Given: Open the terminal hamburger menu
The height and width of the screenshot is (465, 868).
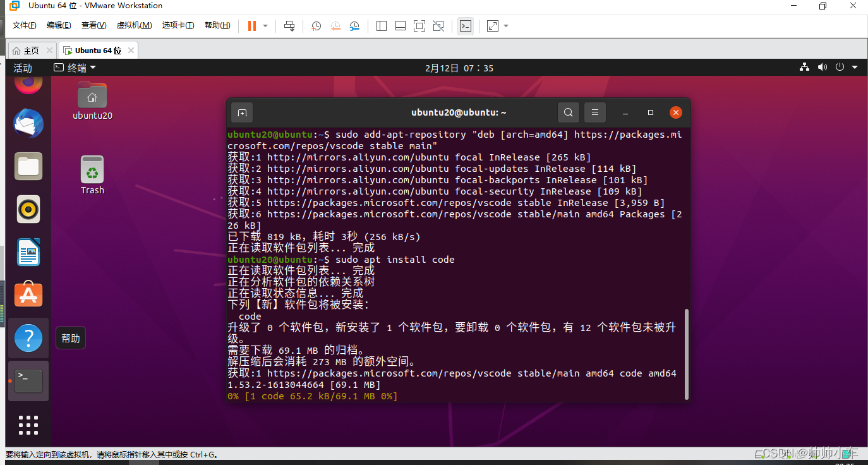Looking at the screenshot, I should 595,112.
